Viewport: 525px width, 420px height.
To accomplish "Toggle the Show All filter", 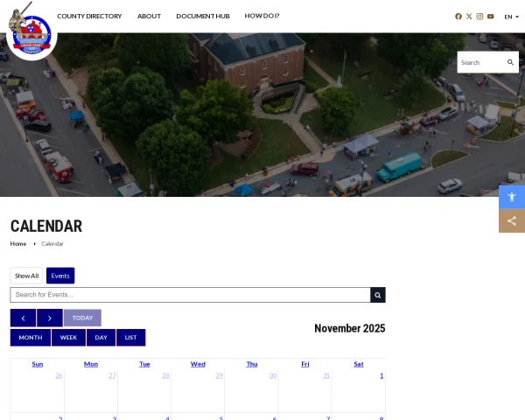I will 27,276.
